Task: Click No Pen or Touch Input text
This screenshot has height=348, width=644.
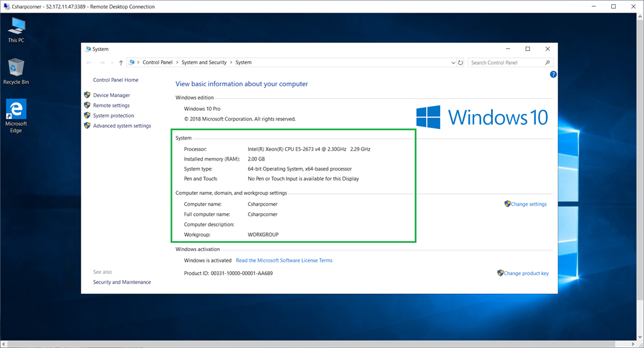Action: coord(303,179)
